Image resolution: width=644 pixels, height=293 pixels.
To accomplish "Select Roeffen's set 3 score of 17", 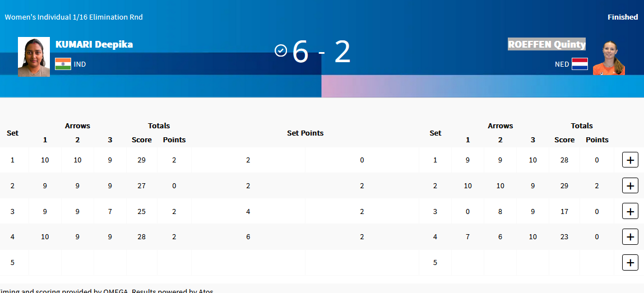I will coord(564,211).
